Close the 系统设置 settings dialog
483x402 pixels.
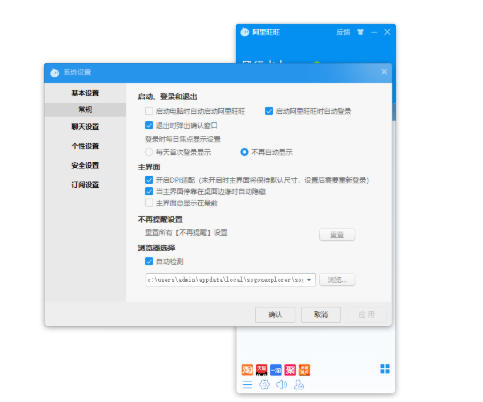[x=384, y=72]
